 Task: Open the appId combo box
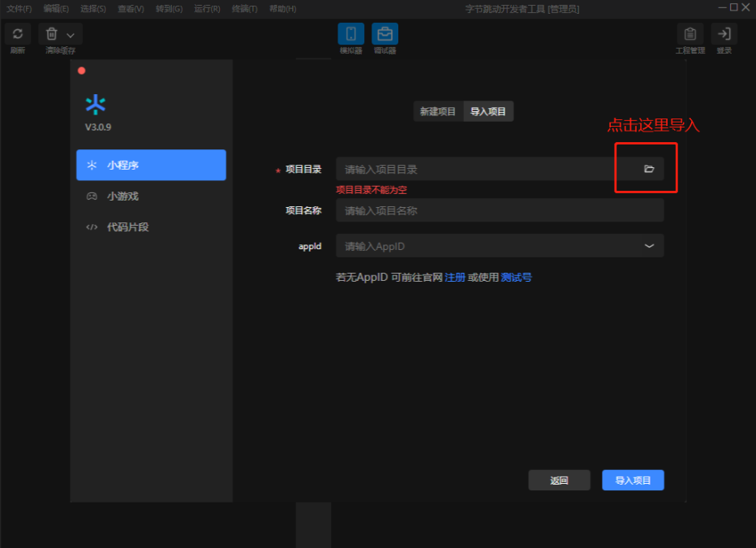(500, 246)
